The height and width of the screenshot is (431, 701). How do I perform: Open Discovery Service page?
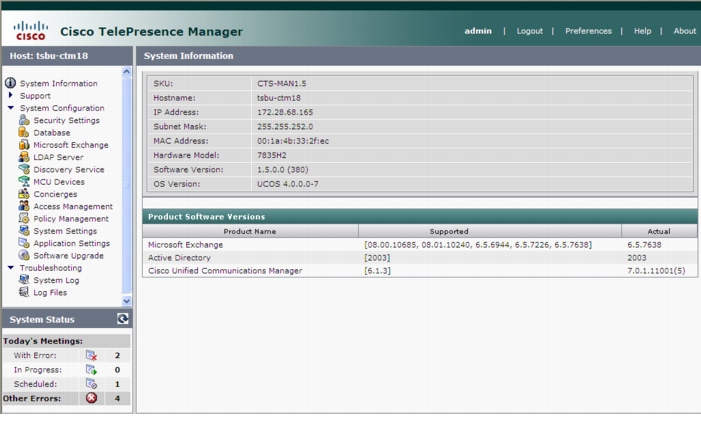coord(69,169)
